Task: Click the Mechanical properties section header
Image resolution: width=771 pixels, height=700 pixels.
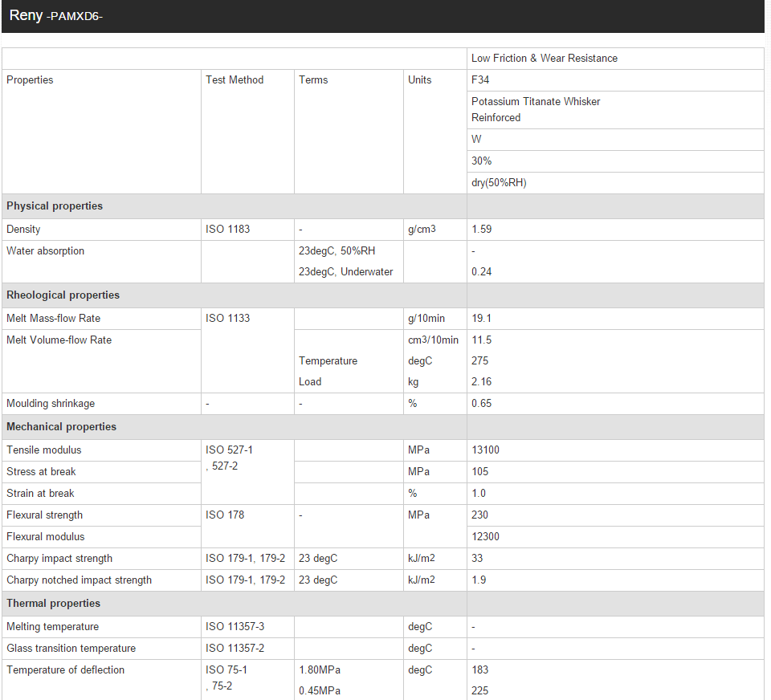Action: click(x=61, y=427)
